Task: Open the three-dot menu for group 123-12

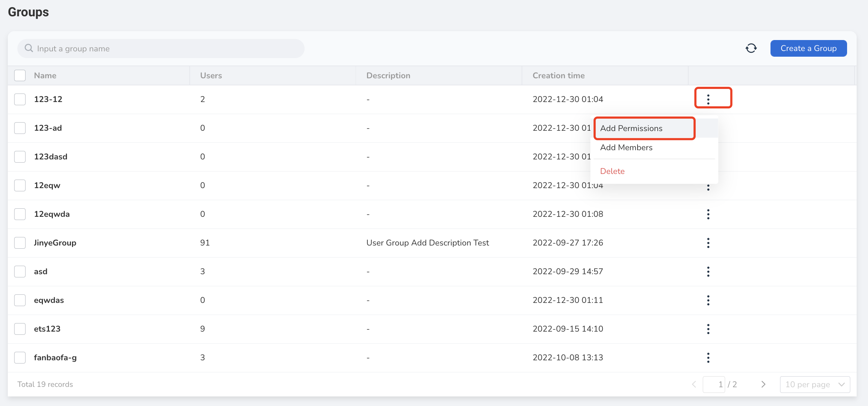Action: (708, 99)
